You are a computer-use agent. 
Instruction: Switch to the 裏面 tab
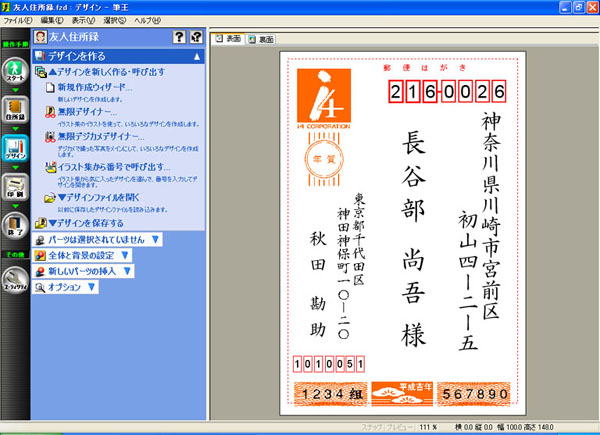[262, 39]
